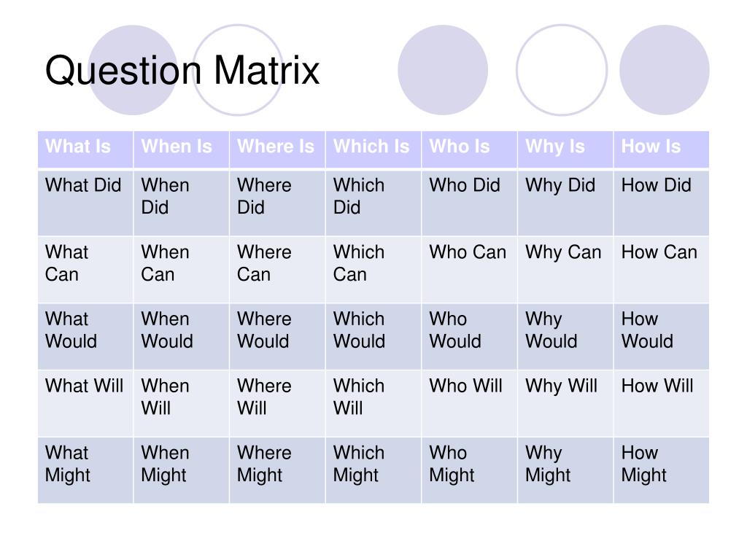Click the 'What Will' table cell
Viewport: 747px width, 560px height.
85,402
